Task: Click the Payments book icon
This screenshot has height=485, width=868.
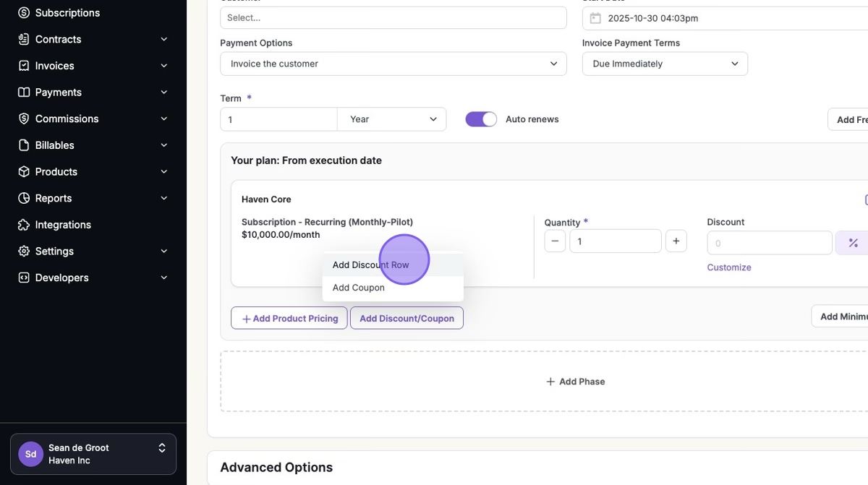Action: pos(24,93)
